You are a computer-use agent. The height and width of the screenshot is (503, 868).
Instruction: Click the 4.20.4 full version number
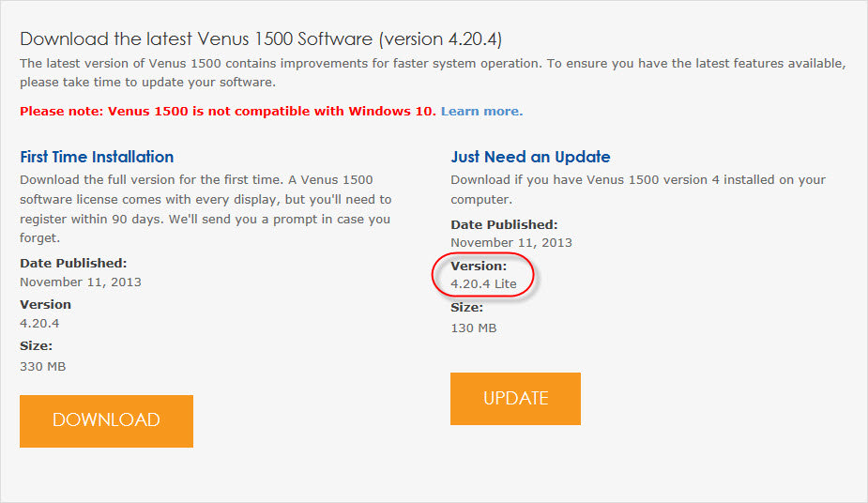(40, 324)
